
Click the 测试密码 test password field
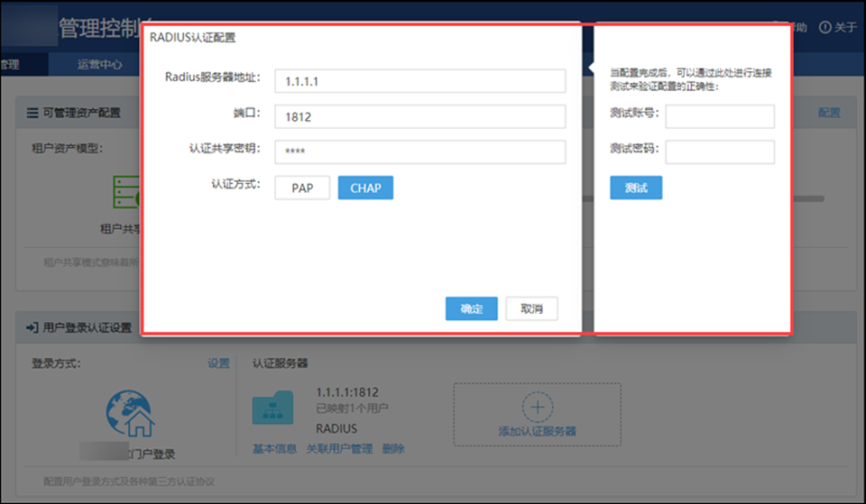(719, 151)
